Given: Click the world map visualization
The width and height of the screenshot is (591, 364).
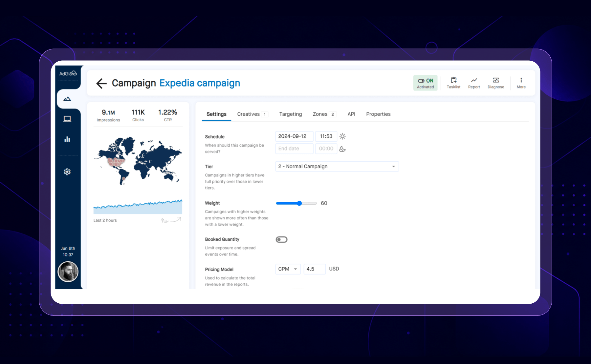Looking at the screenshot, I should (x=138, y=161).
